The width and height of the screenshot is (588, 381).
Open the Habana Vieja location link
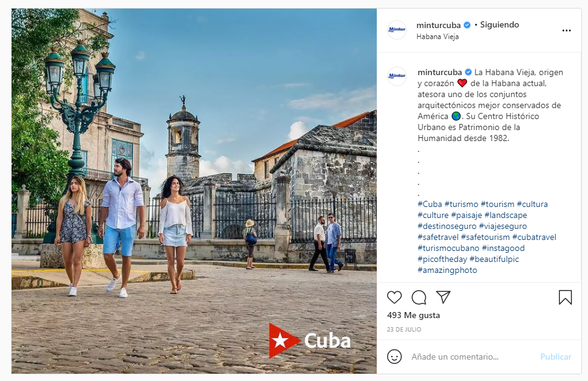[x=437, y=37]
